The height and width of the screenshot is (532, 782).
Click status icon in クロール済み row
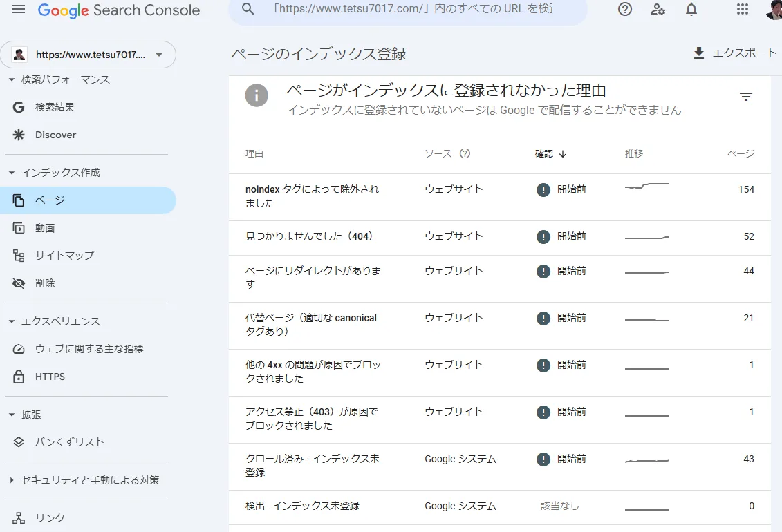tap(543, 459)
